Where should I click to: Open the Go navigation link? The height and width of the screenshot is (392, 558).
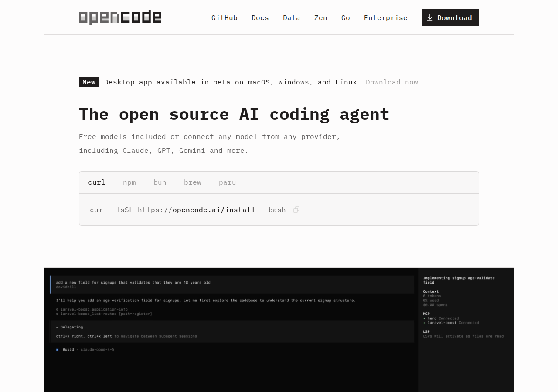click(x=346, y=17)
